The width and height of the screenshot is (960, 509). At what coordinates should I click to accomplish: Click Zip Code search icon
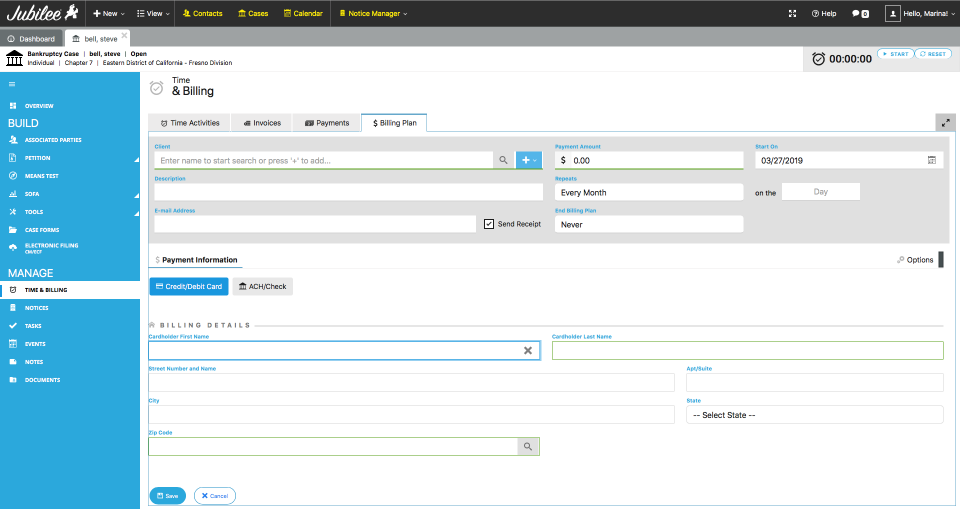pos(528,447)
